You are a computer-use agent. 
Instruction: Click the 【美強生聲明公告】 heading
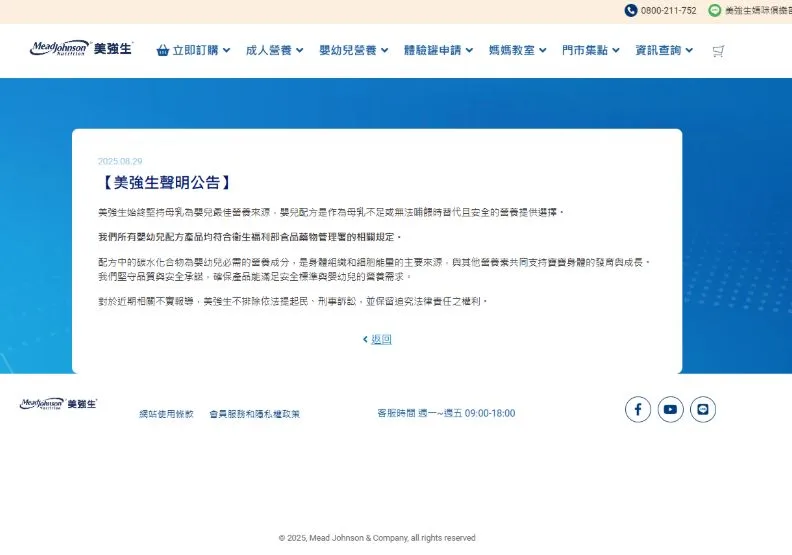166,182
